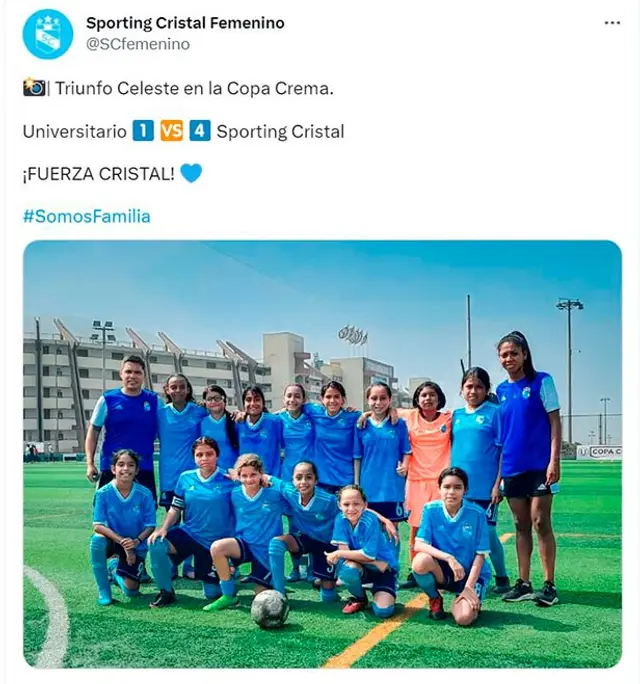Open the tweet's three-dot more options menu
The width and height of the screenshot is (640, 684).
click(x=612, y=23)
